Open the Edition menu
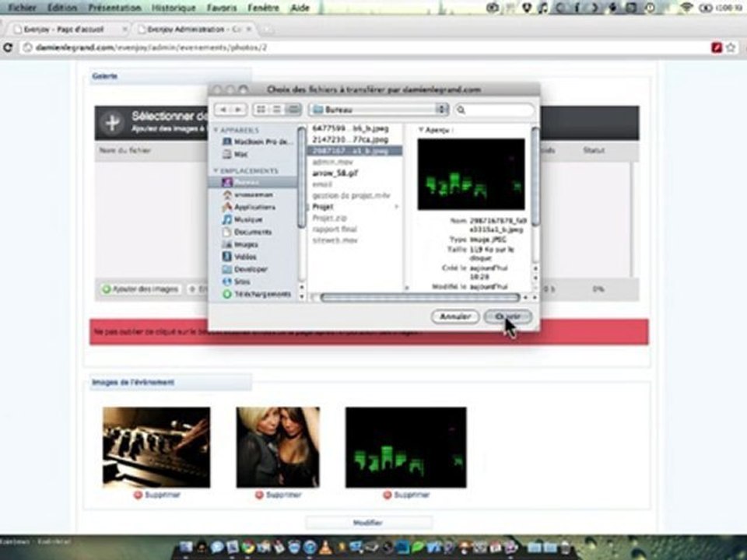 (62, 8)
